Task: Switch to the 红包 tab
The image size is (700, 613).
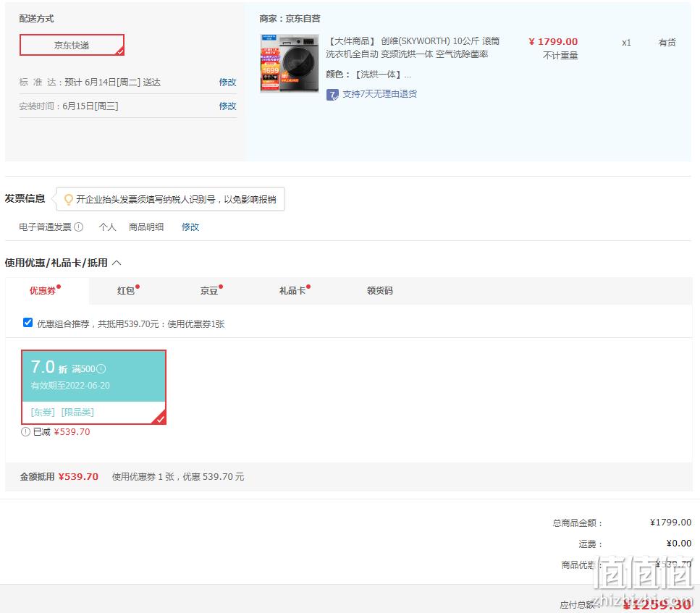Action: point(127,290)
